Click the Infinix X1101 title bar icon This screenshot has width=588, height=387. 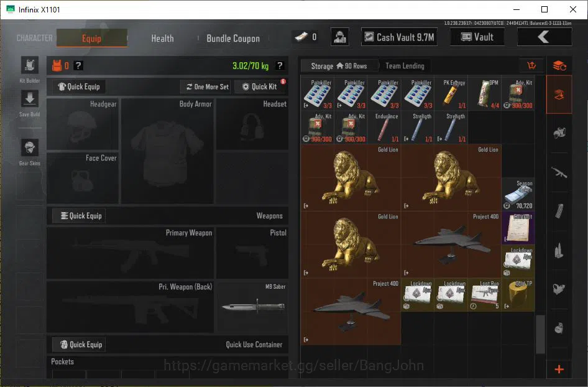[11, 9]
